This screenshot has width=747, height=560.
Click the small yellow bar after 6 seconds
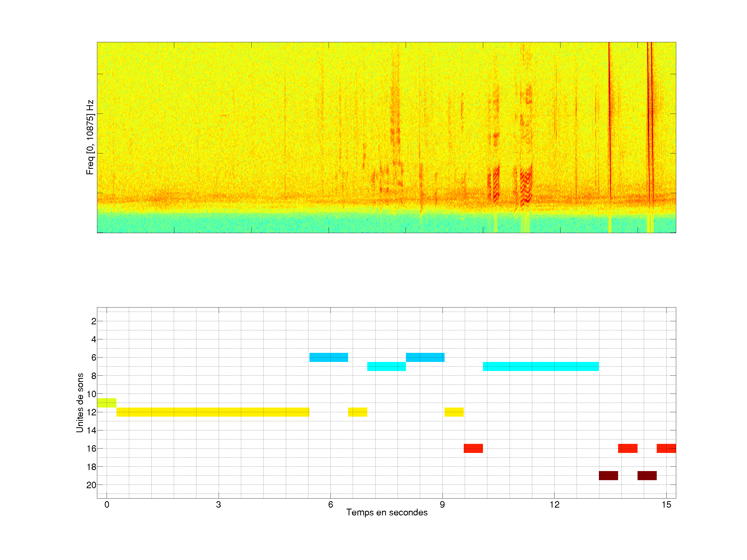point(357,412)
